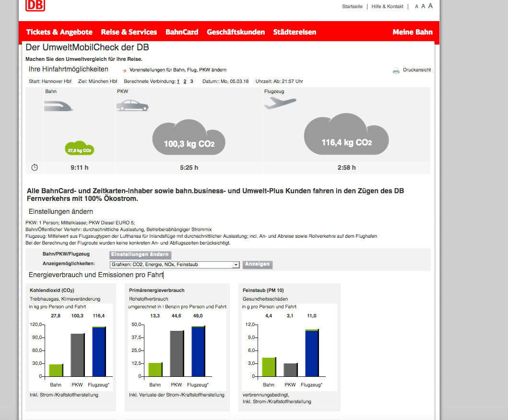Open the BahnCard menu

pyautogui.click(x=182, y=32)
